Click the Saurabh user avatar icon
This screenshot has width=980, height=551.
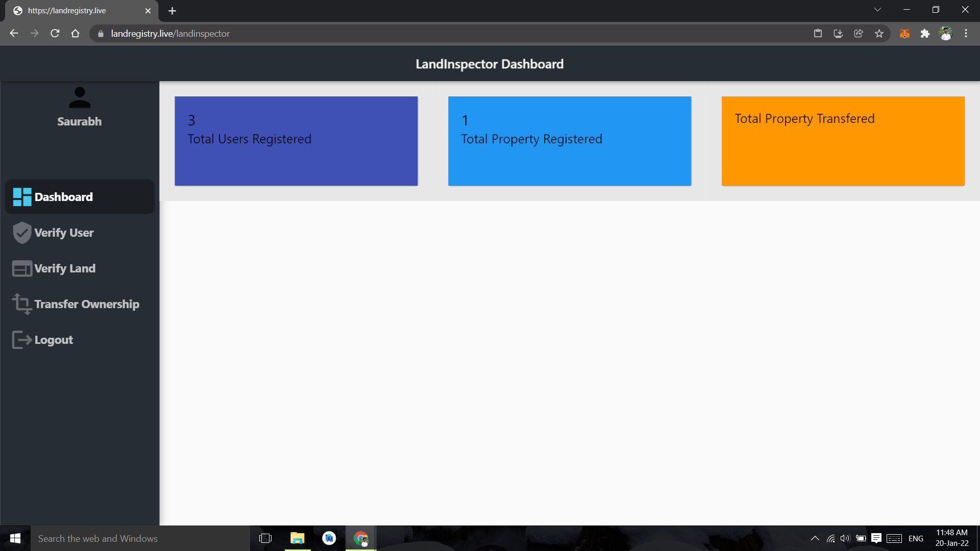[80, 97]
